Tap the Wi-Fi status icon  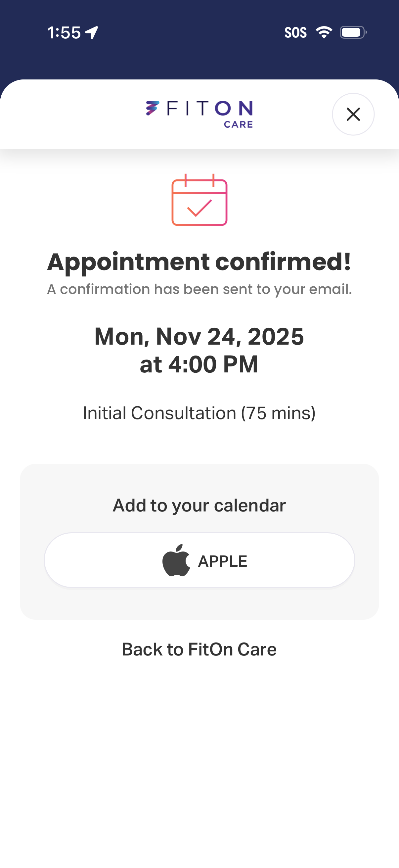(324, 32)
